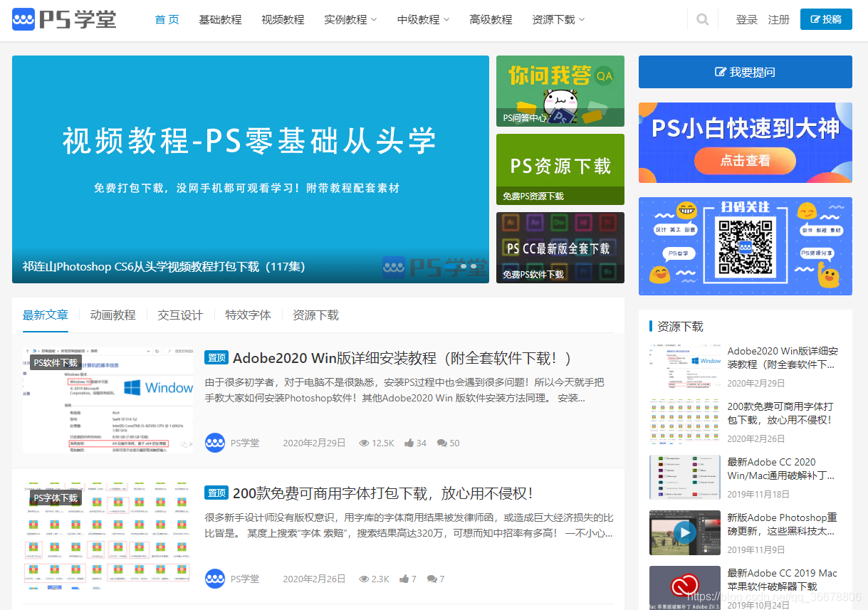Open article title Adobe2020 Win版详细安装教程

pyautogui.click(x=402, y=358)
